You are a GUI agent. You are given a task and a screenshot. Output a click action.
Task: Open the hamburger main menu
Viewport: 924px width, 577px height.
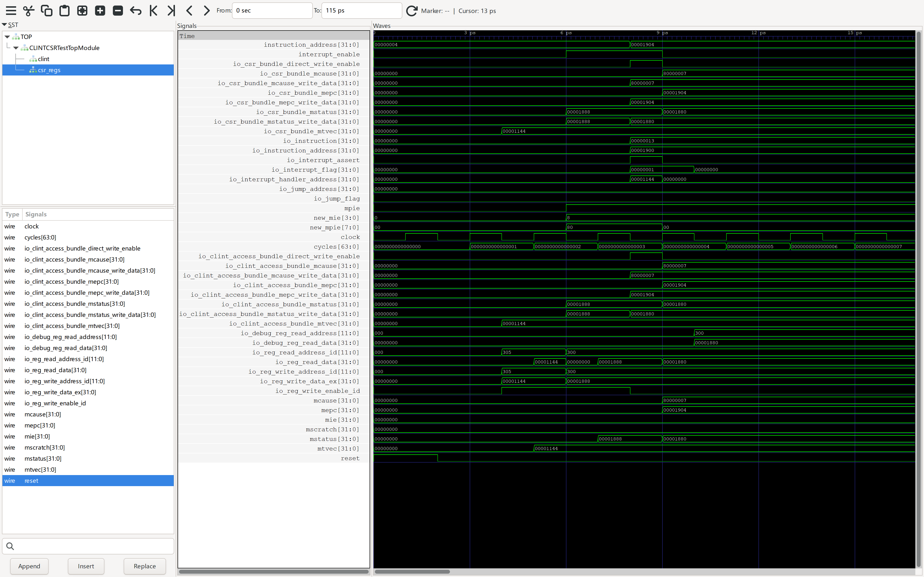click(11, 11)
